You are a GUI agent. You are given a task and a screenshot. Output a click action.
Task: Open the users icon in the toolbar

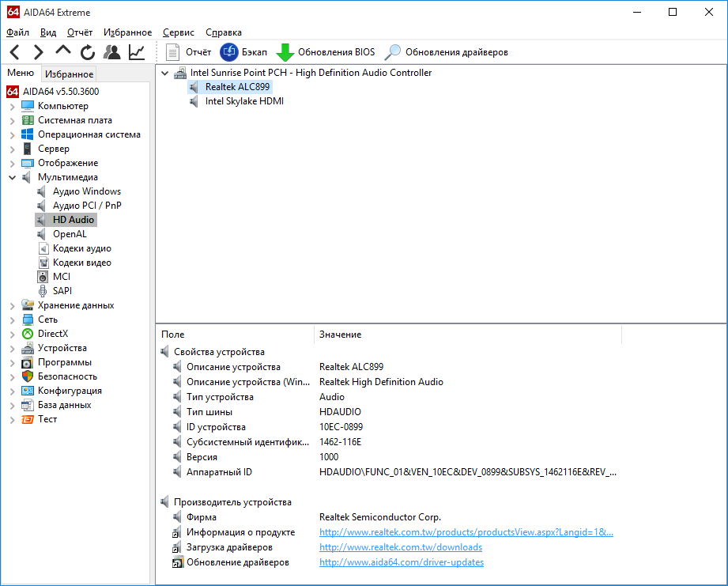point(112,52)
